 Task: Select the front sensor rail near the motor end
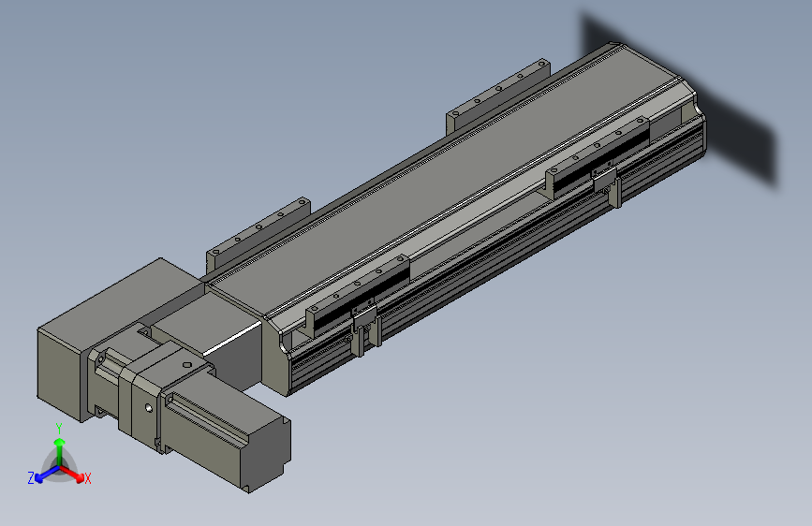(359, 294)
